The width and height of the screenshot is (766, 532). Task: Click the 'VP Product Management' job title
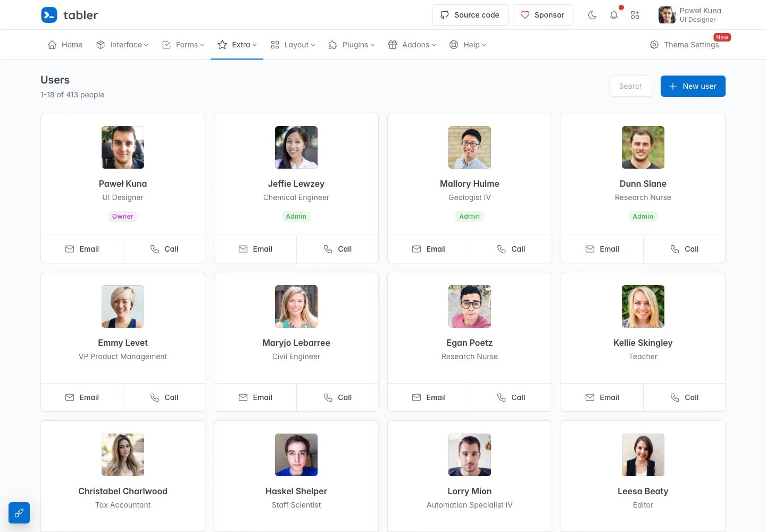(x=123, y=356)
